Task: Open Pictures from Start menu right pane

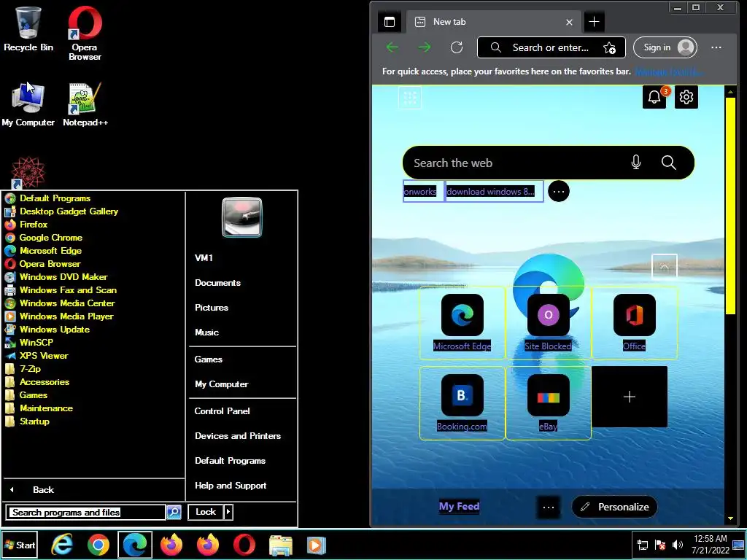Action: [212, 308]
